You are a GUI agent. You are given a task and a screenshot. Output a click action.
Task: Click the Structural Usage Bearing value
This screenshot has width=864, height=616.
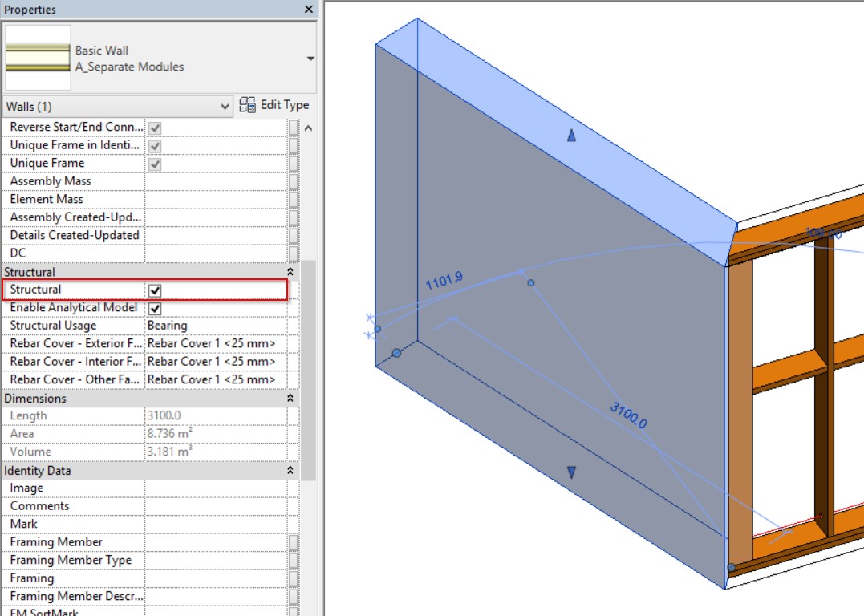click(x=215, y=326)
